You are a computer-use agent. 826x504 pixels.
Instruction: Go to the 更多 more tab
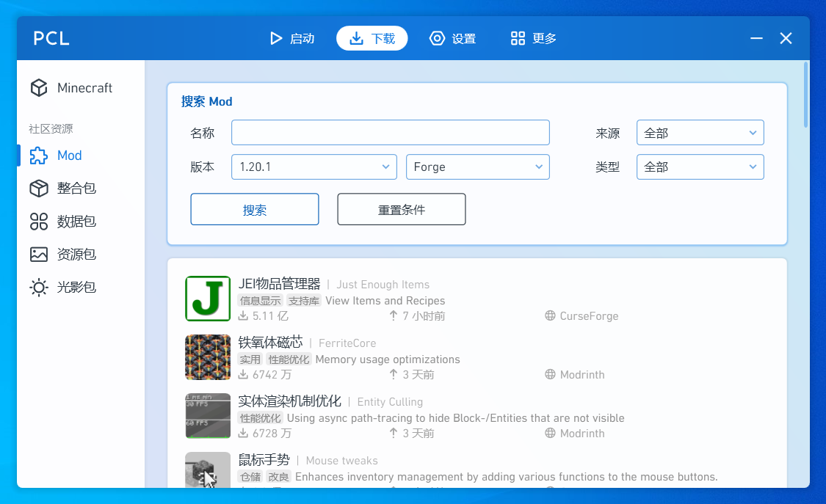tap(534, 39)
